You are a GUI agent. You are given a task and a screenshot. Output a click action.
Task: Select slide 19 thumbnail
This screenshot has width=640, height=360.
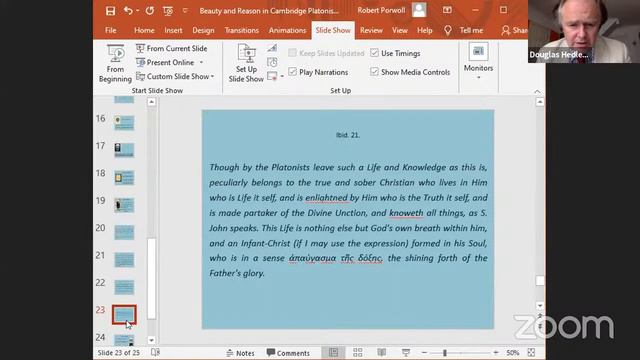pos(124,205)
